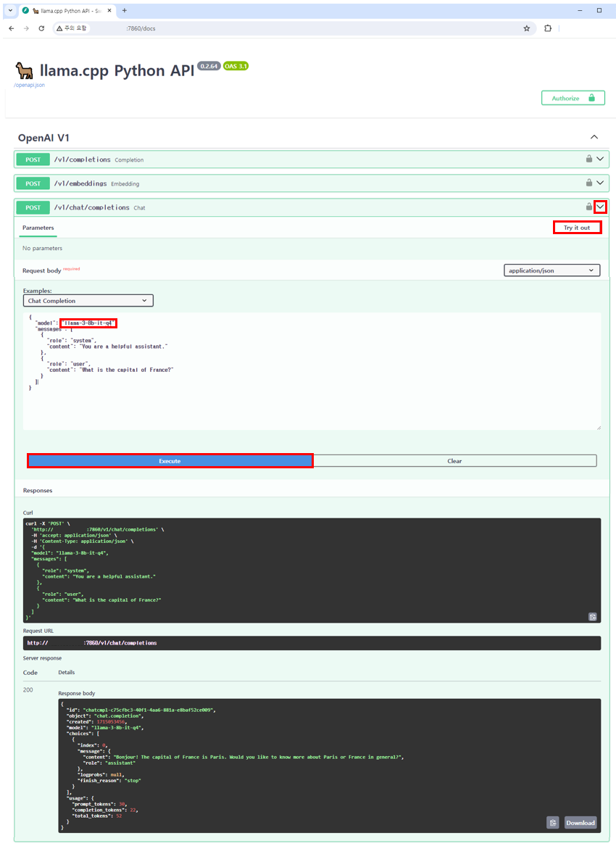Maximize the browser window
The height and width of the screenshot is (846, 616).
point(599,10)
